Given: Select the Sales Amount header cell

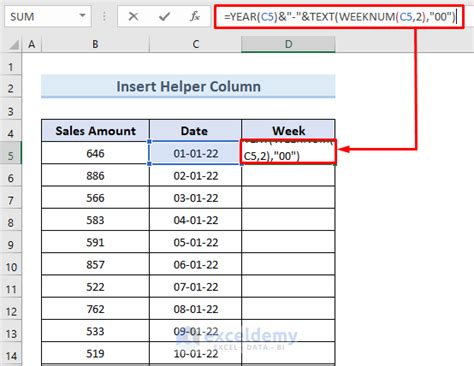Looking at the screenshot, I should (95, 131).
